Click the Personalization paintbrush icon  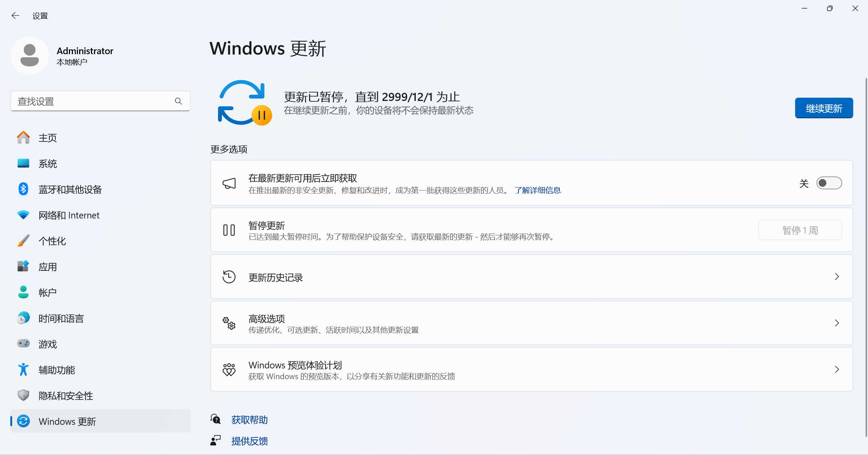pos(23,241)
